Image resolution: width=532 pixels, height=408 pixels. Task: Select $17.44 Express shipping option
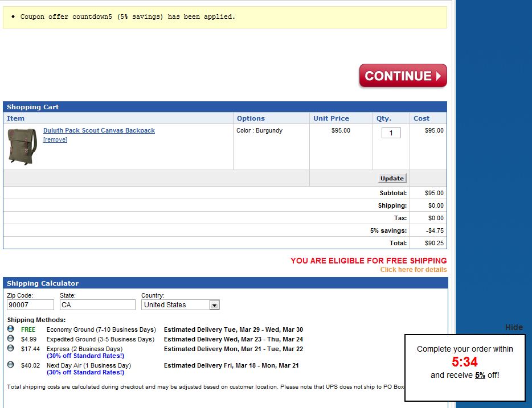click(10, 348)
